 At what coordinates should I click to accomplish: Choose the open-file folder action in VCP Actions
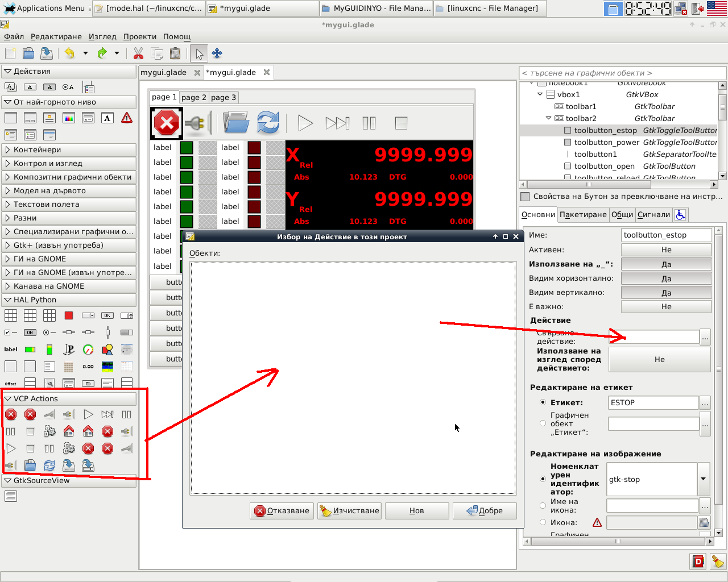click(x=30, y=465)
